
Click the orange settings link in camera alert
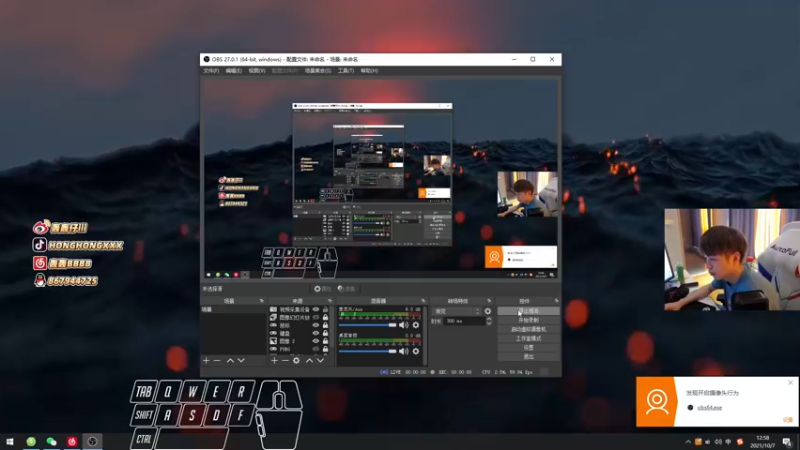pos(788,420)
